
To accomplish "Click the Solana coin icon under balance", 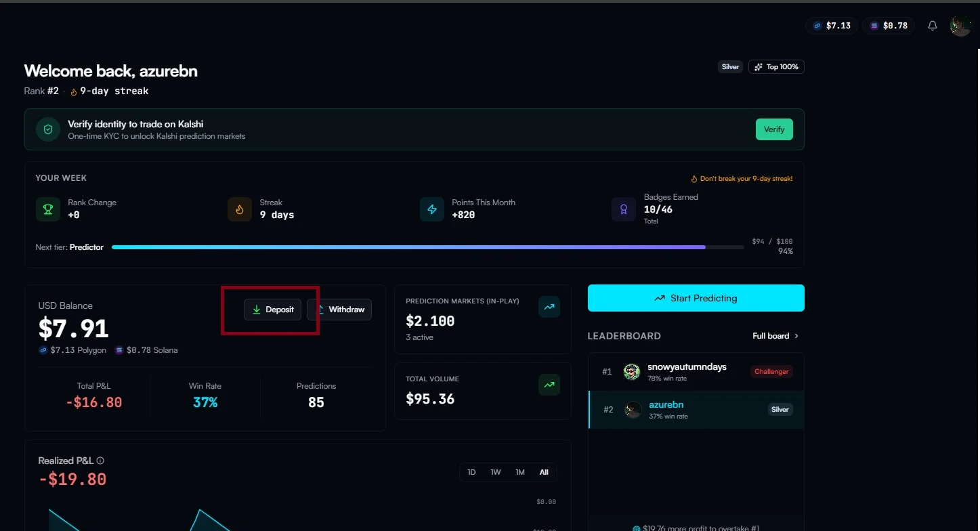I will [x=119, y=350].
